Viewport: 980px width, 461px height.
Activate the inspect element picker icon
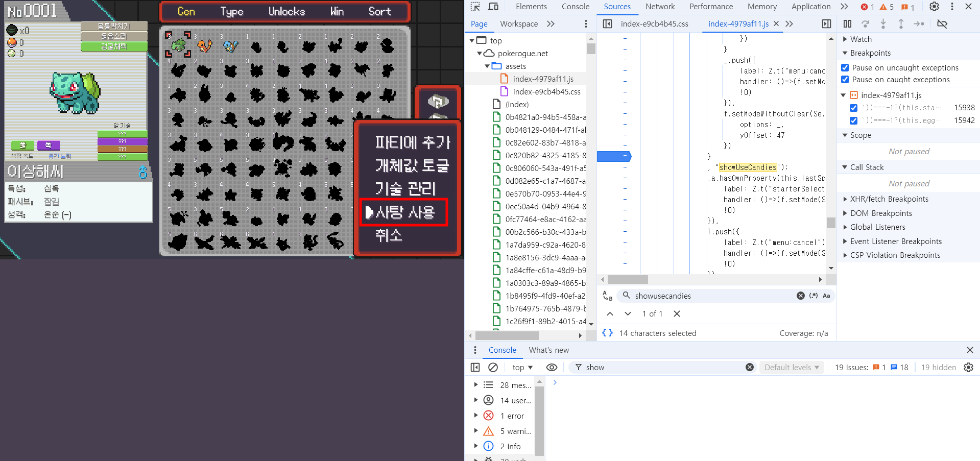tap(475, 7)
